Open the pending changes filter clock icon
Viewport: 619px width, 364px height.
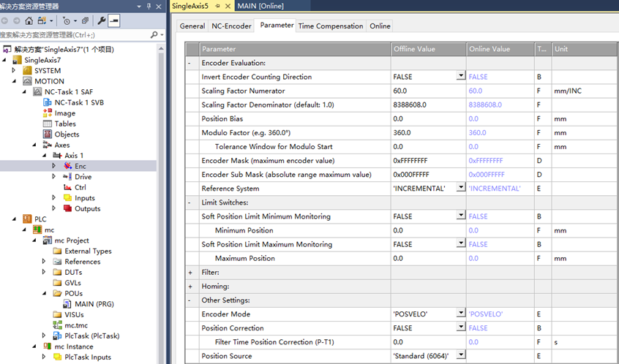[67, 21]
